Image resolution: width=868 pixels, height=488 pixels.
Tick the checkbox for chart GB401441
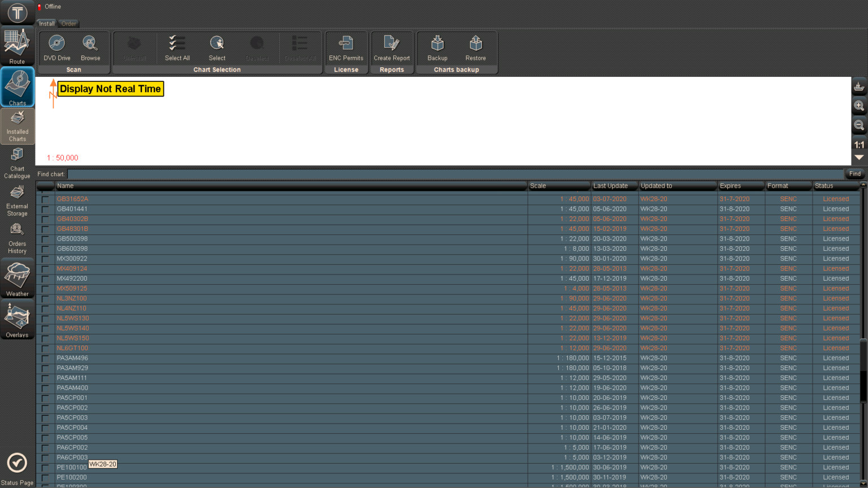pyautogui.click(x=45, y=210)
